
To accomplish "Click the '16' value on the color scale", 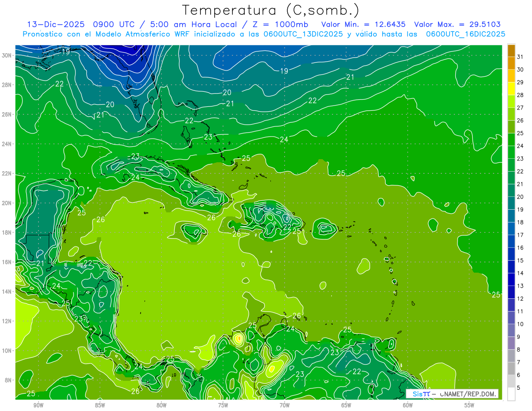I will 520,248.
